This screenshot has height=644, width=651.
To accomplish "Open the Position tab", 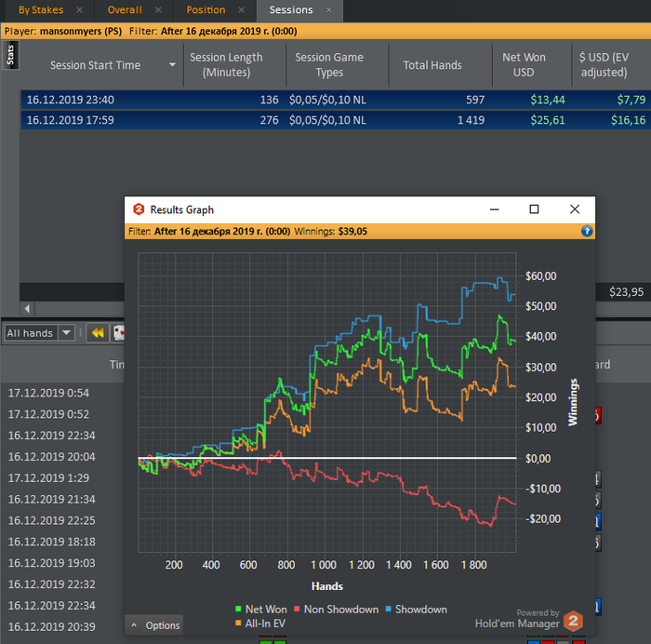I will pos(206,10).
